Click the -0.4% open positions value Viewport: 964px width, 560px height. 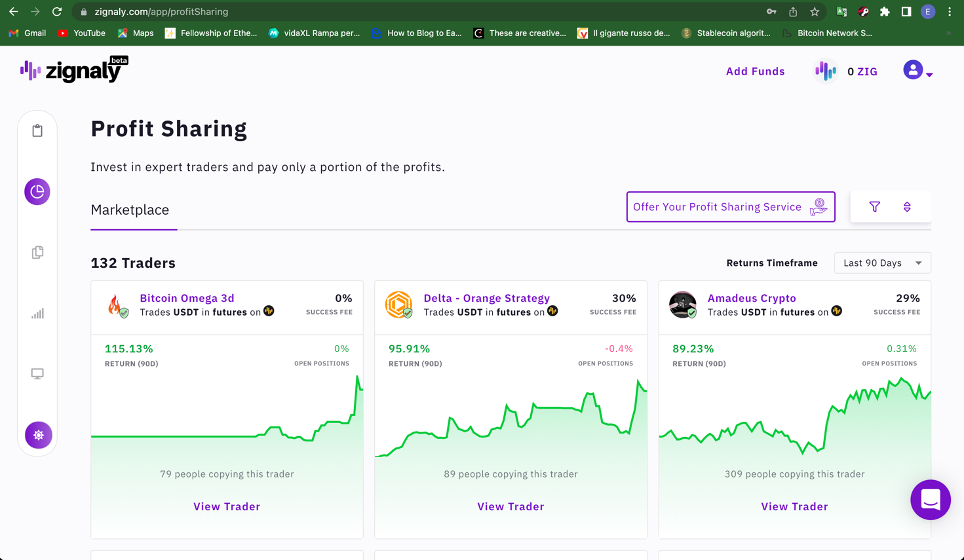point(618,349)
